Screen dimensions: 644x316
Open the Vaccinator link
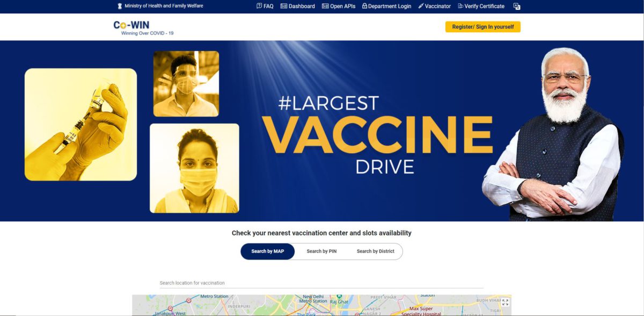435,6
